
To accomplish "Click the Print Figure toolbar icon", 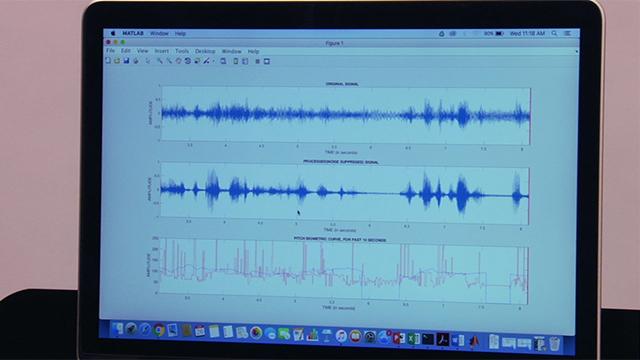I will click(136, 61).
